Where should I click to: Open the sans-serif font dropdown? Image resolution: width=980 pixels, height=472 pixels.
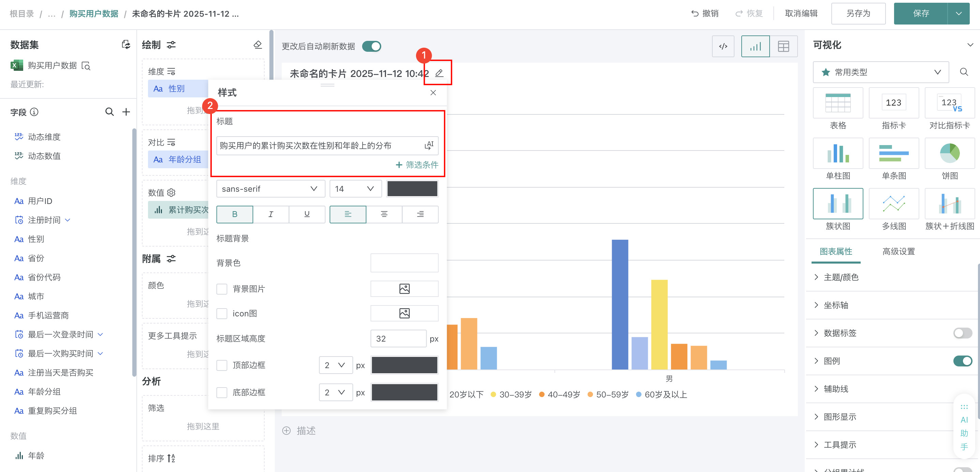(270, 189)
